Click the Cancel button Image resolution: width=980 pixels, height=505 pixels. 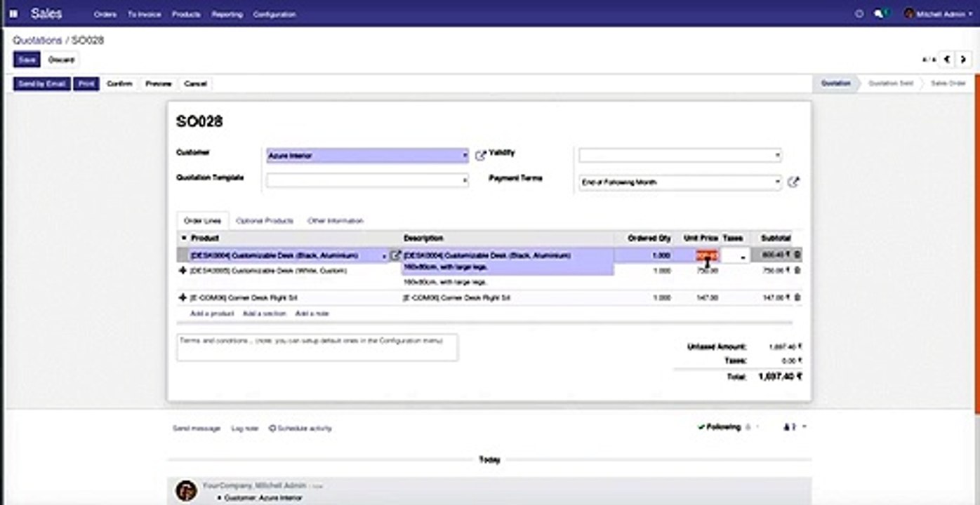[195, 83]
